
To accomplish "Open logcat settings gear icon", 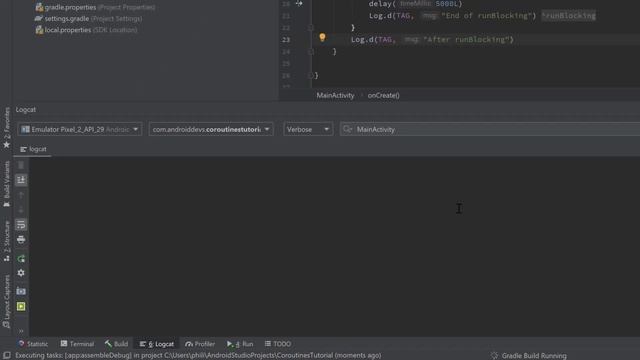I will 21,273.
